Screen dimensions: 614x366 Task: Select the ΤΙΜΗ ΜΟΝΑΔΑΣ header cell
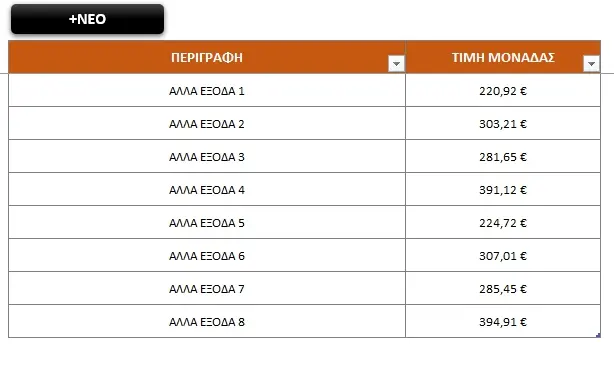(x=503, y=57)
